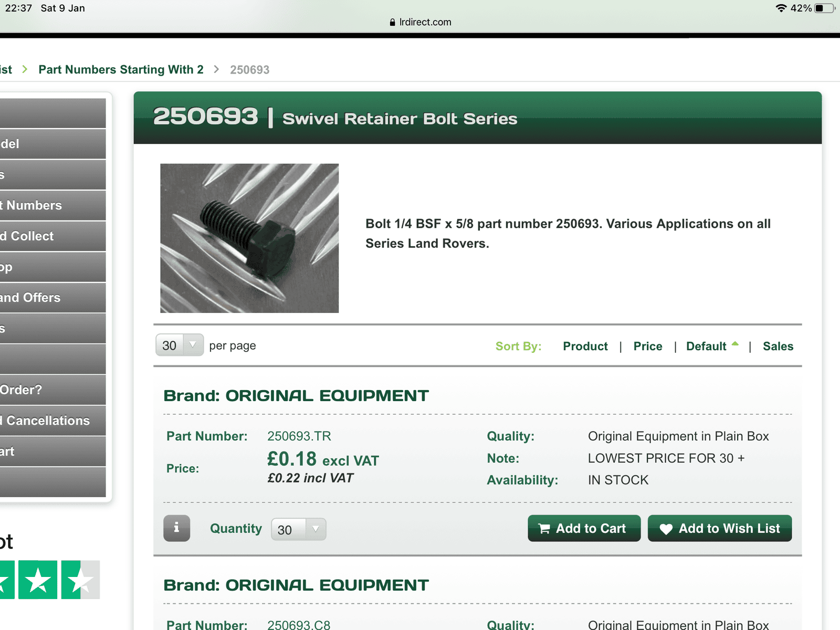840x630 pixels.
Task: Click the 250693 Swivel Retainer Bolt Series heading
Action: pyautogui.click(x=335, y=117)
